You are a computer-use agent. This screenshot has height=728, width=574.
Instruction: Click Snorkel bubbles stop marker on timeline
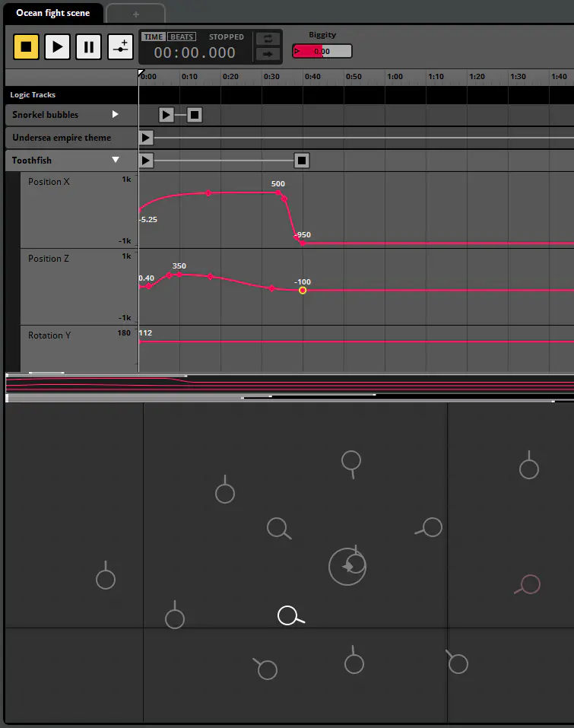coord(195,115)
